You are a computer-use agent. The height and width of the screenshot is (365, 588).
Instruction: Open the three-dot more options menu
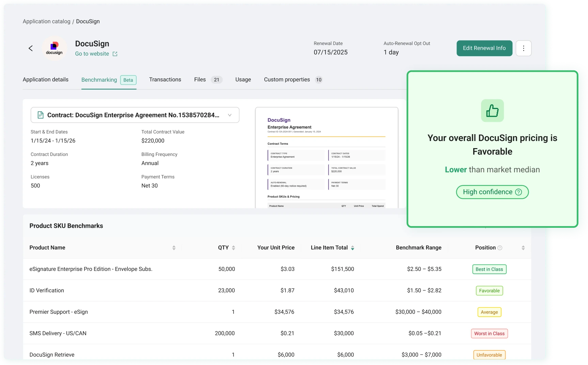(523, 48)
